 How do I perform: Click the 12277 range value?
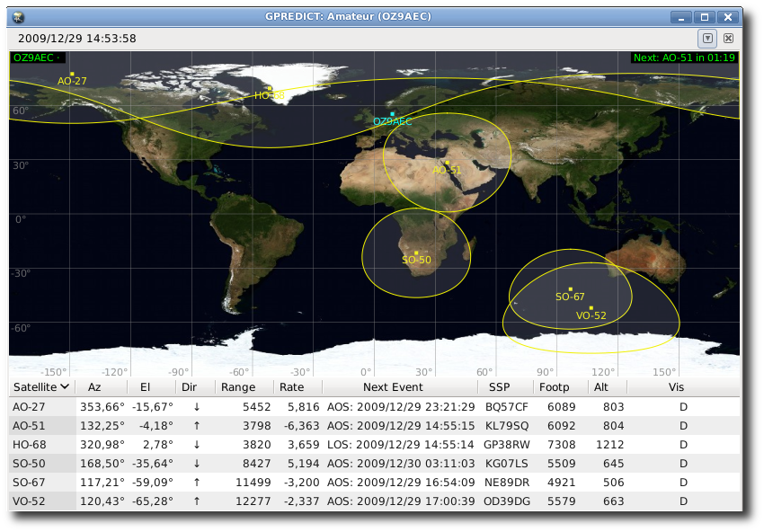[x=253, y=501]
